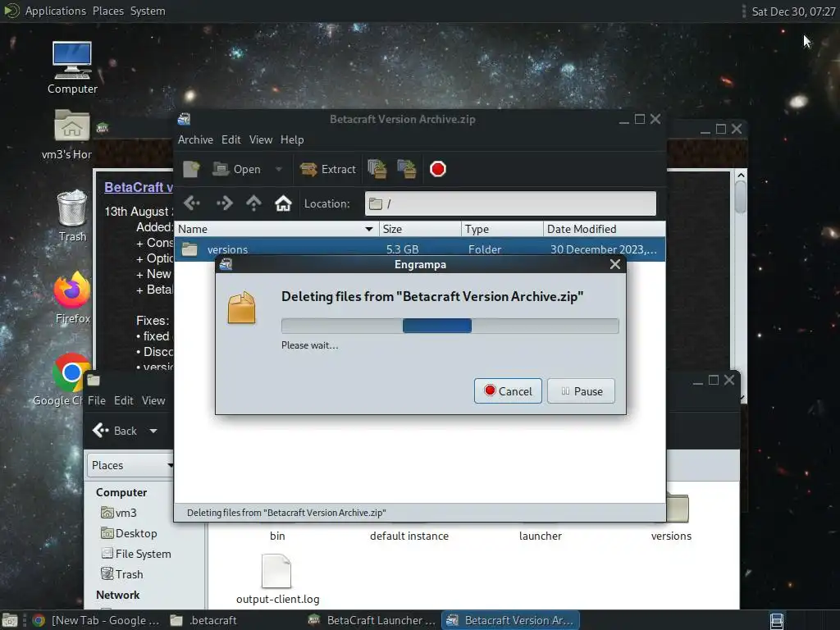Expand the Open recent archives dropdown arrow
The width and height of the screenshot is (840, 630).
[x=279, y=169]
